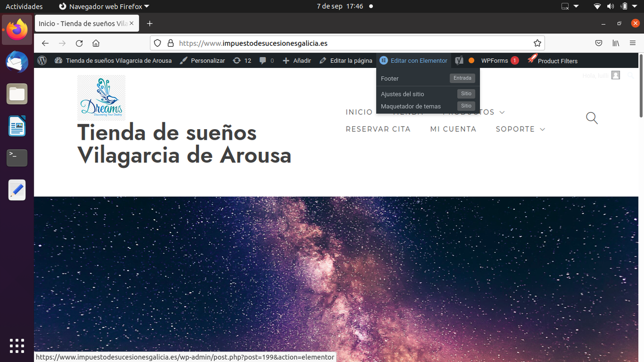The image size is (644, 362).
Task: Click Editar con Elementor in admin bar
Action: click(x=414, y=60)
